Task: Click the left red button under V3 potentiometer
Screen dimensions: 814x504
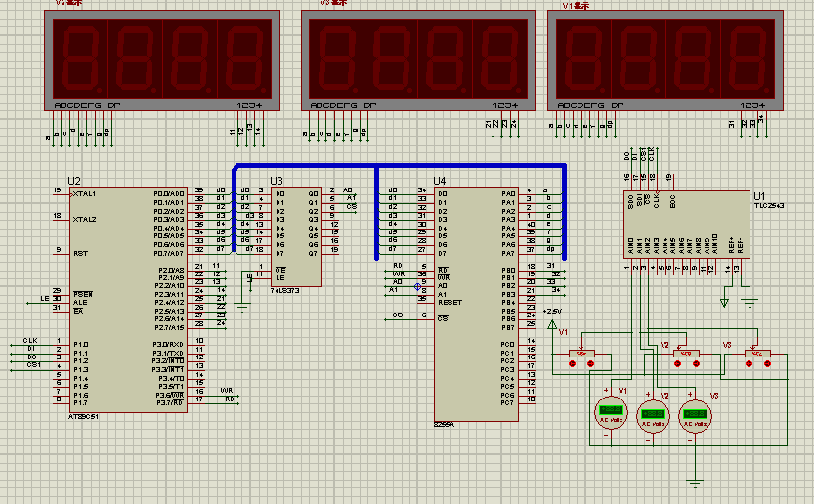Action: click(749, 364)
